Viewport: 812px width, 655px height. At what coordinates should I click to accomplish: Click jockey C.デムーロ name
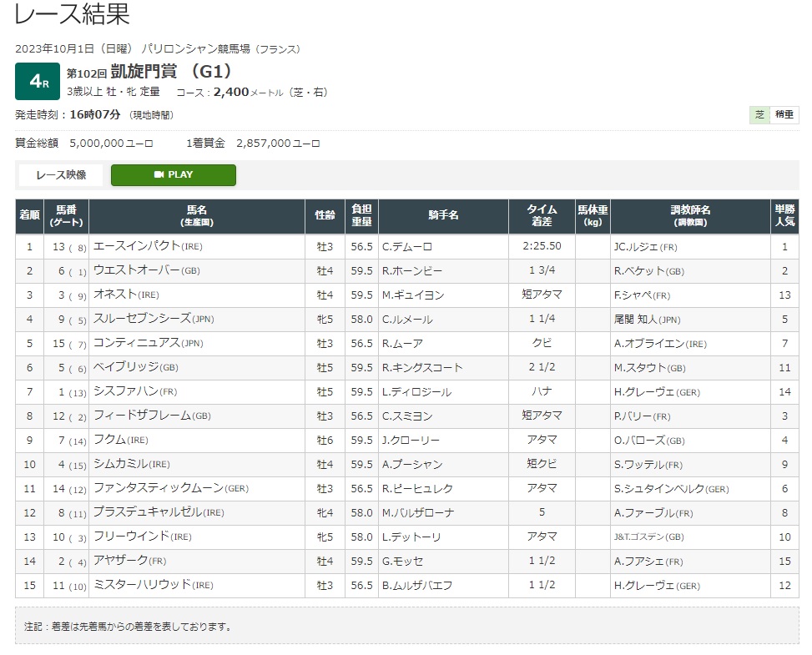[407, 247]
